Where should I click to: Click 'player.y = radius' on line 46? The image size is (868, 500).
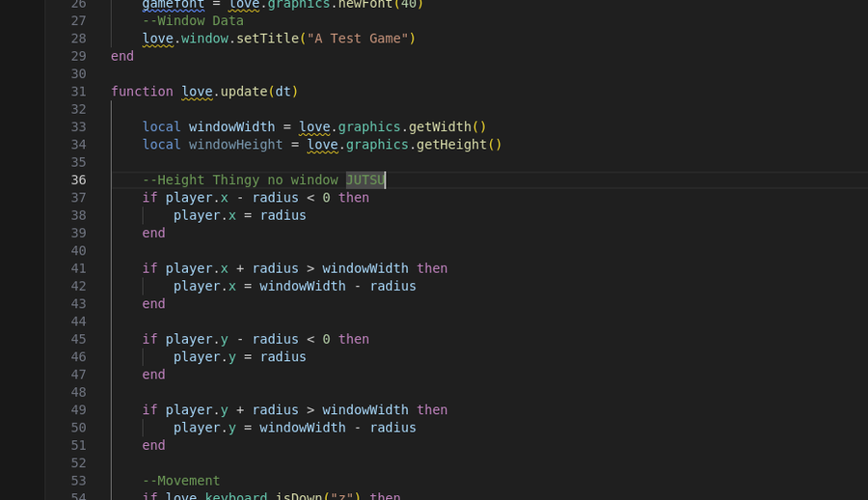tap(240, 357)
